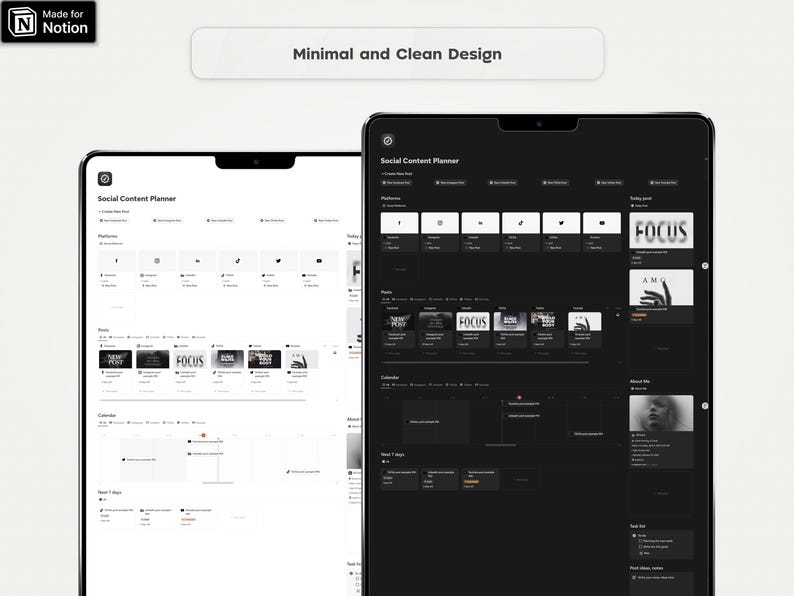
Task: Open YouTube platform card in dark tablet
Action: (602, 232)
